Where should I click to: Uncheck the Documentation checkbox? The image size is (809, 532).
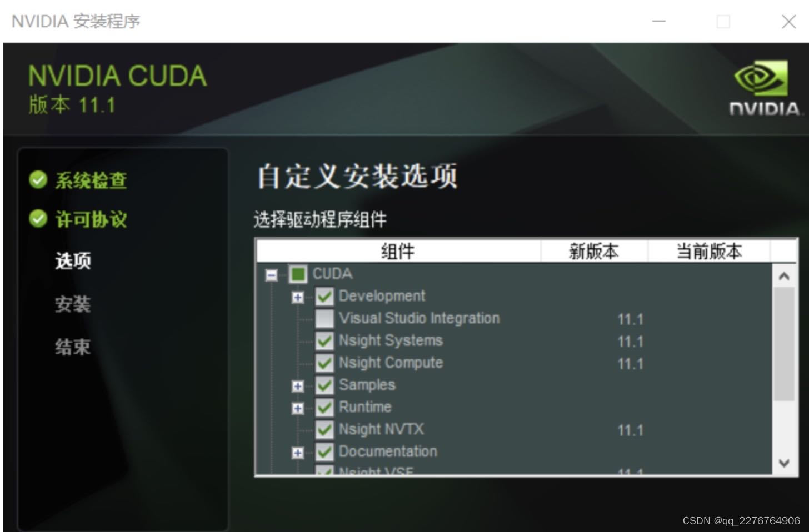point(324,451)
